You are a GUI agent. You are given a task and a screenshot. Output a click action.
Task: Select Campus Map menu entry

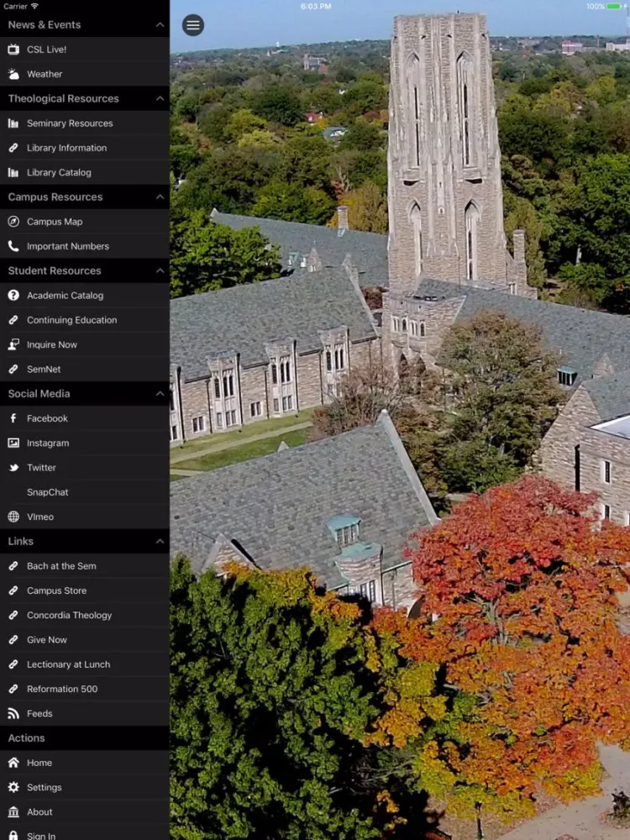tap(85, 222)
